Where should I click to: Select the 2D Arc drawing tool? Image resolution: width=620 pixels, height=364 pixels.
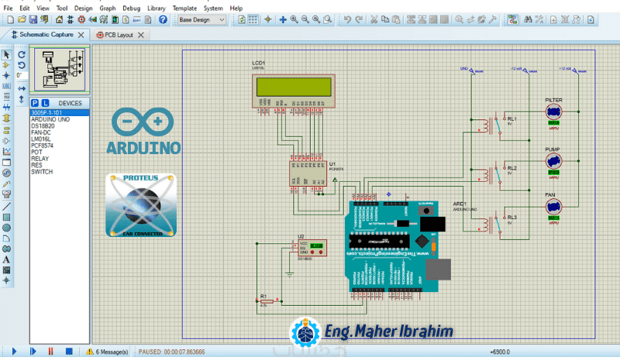pyautogui.click(x=6, y=239)
